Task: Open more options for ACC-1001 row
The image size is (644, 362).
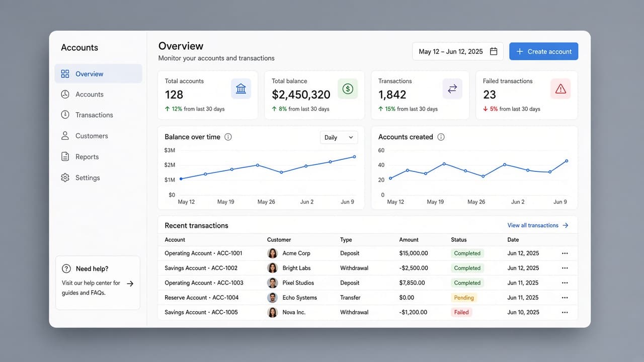Action: (565, 253)
